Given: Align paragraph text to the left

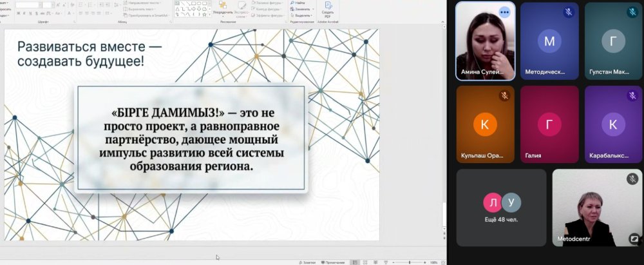Looking at the screenshot, I should 80,13.
